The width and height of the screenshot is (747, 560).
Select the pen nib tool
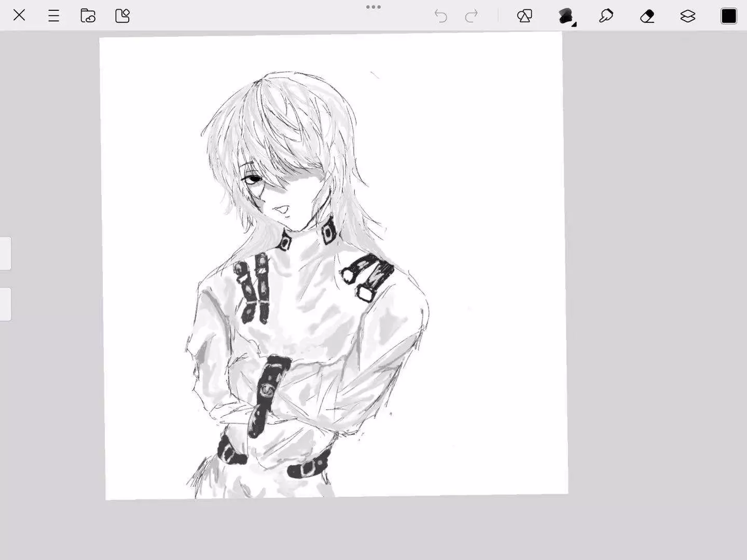[606, 16]
